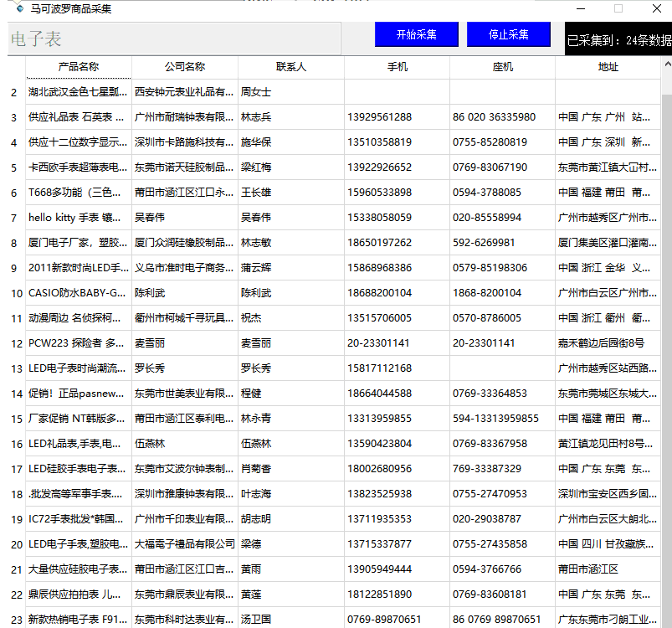Maximize the application window
The width and height of the screenshot is (672, 628).
coord(618,8)
